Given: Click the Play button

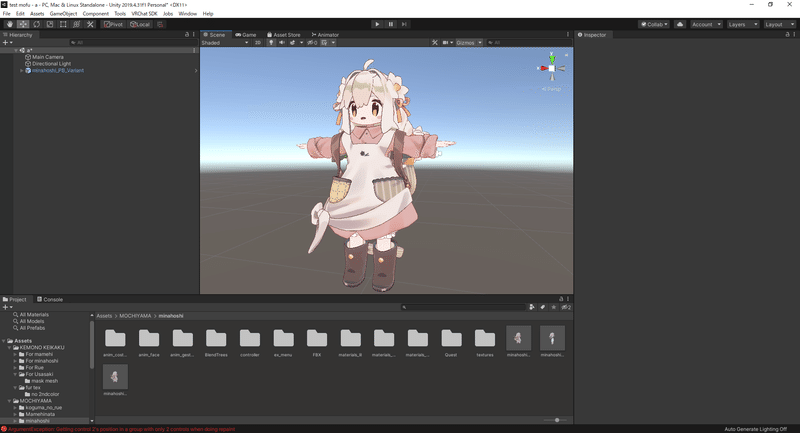Looking at the screenshot, I should coord(377,24).
